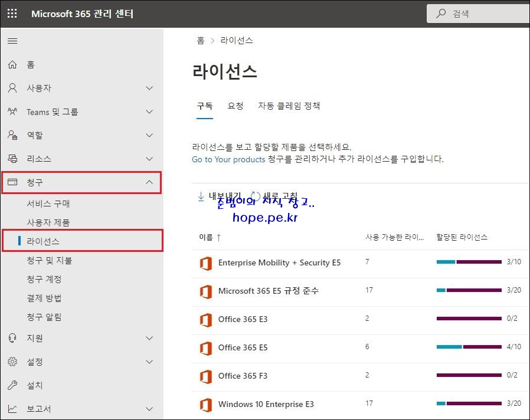
Task: Open Enterprise Mobility + Security E5 license
Action: coord(279,262)
